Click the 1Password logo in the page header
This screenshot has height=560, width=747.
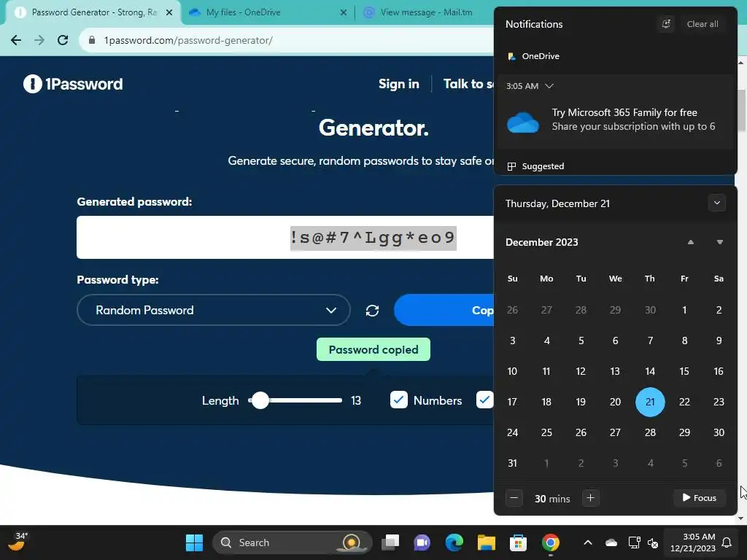pyautogui.click(x=73, y=84)
